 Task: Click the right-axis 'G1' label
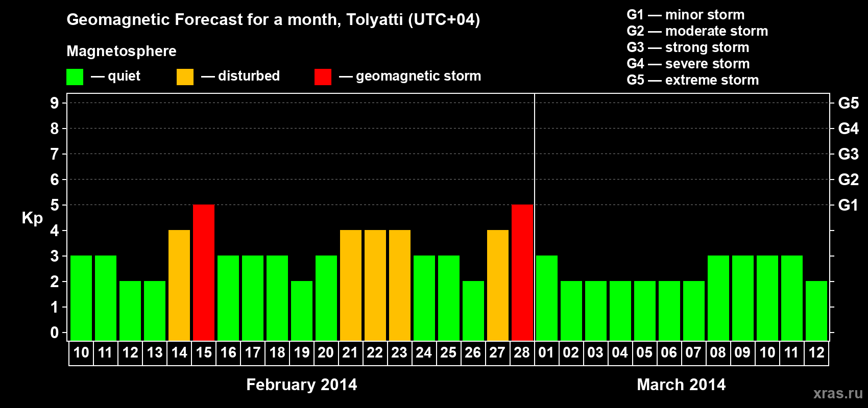(848, 205)
